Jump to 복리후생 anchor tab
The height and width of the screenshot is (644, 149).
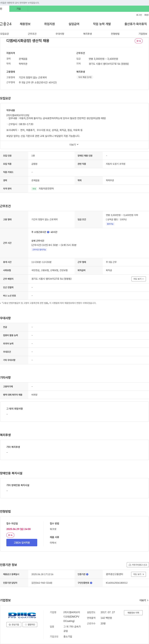click(x=88, y=34)
